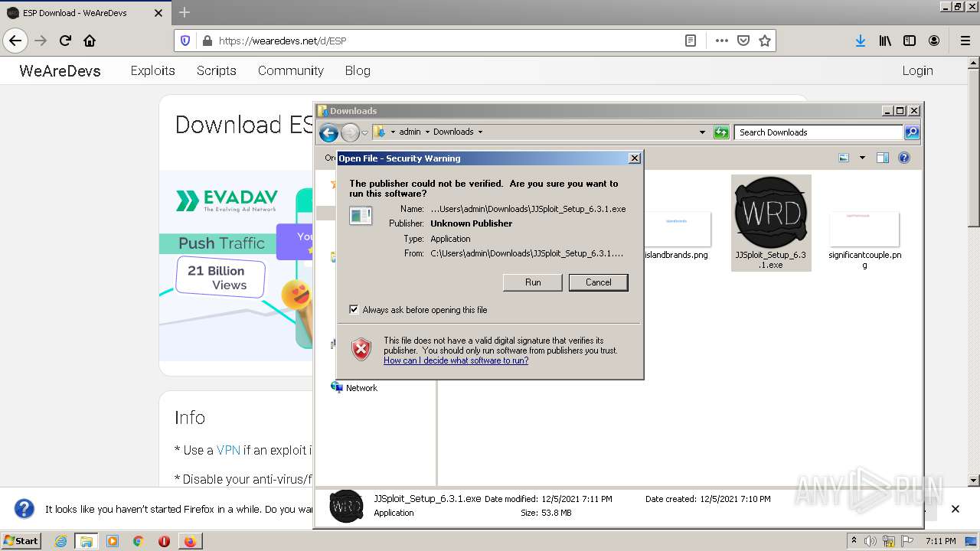Click the Search Downloads input field
The image size is (980, 551).
(x=818, y=132)
